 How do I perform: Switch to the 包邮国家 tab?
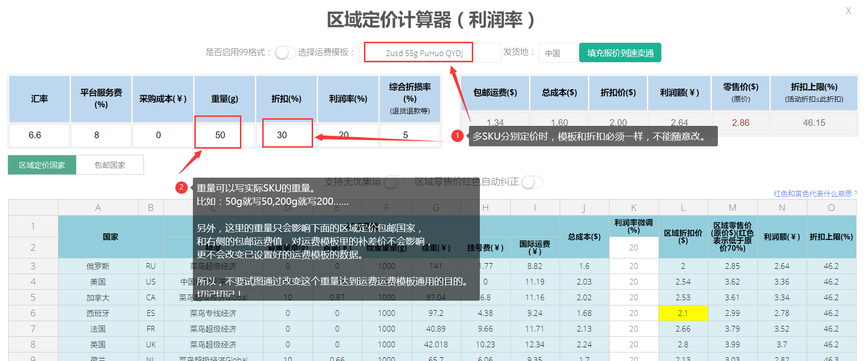click(x=110, y=165)
